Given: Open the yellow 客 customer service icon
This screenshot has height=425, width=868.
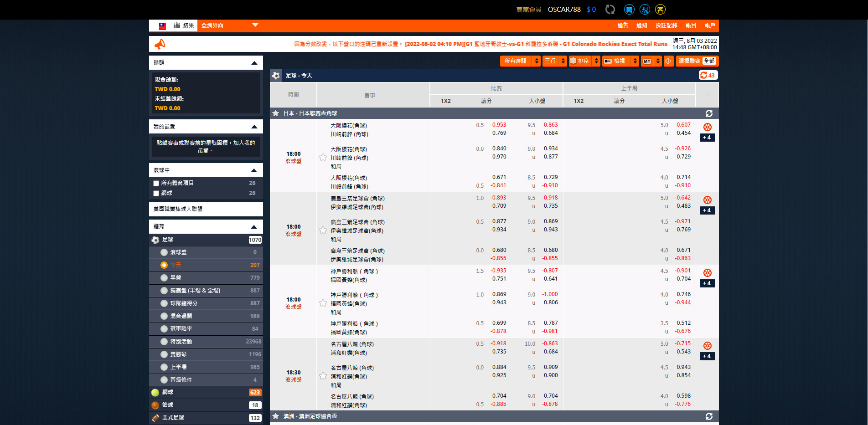Looking at the screenshot, I should click(x=660, y=10).
